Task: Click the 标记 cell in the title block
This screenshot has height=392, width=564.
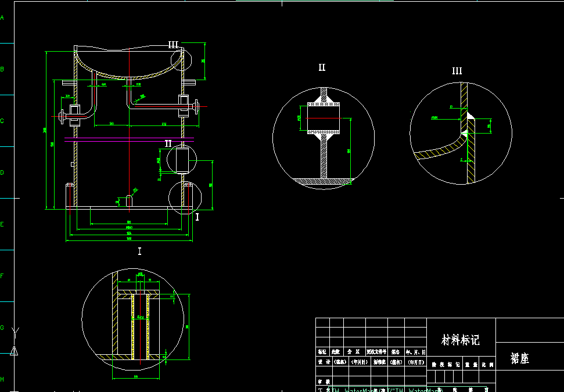Action: click(322, 352)
